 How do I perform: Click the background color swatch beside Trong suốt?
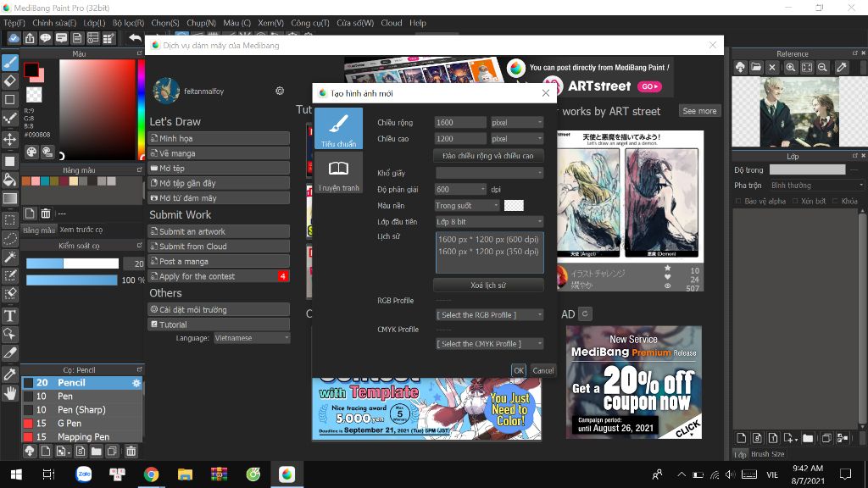pos(514,205)
